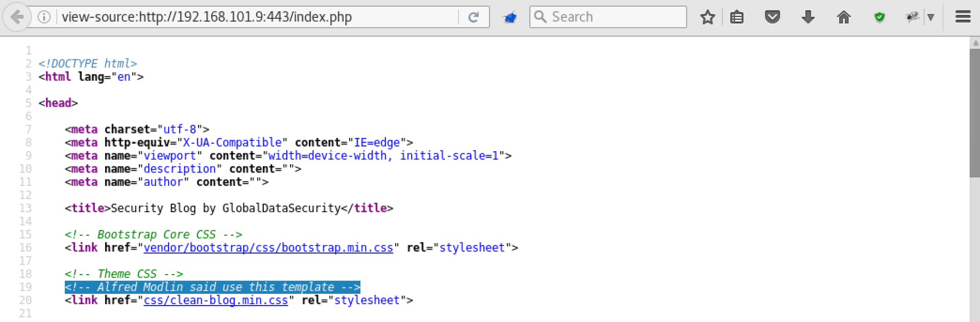Click the back arrow button
The width and height of the screenshot is (980, 322).
coord(17,17)
